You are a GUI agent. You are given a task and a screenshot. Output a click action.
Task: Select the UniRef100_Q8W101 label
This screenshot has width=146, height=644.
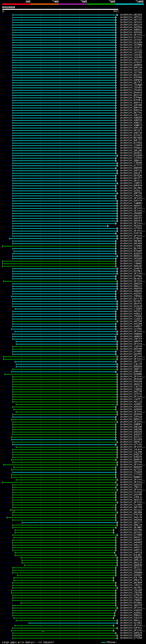point(131,161)
